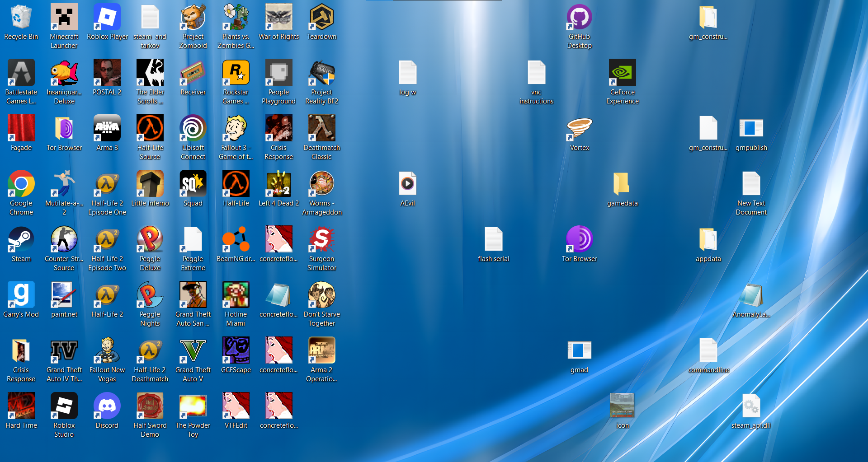Select the GitHub Desktop shortcut

(x=580, y=17)
